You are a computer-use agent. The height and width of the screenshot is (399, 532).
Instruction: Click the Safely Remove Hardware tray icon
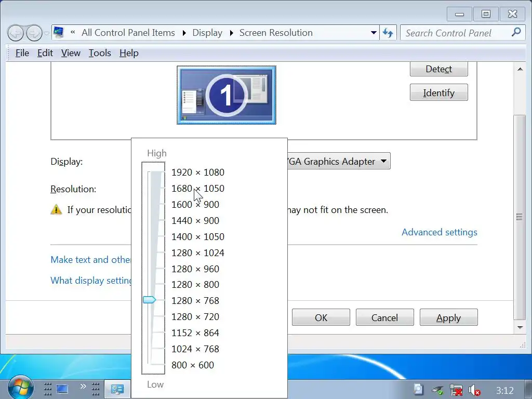point(437,390)
